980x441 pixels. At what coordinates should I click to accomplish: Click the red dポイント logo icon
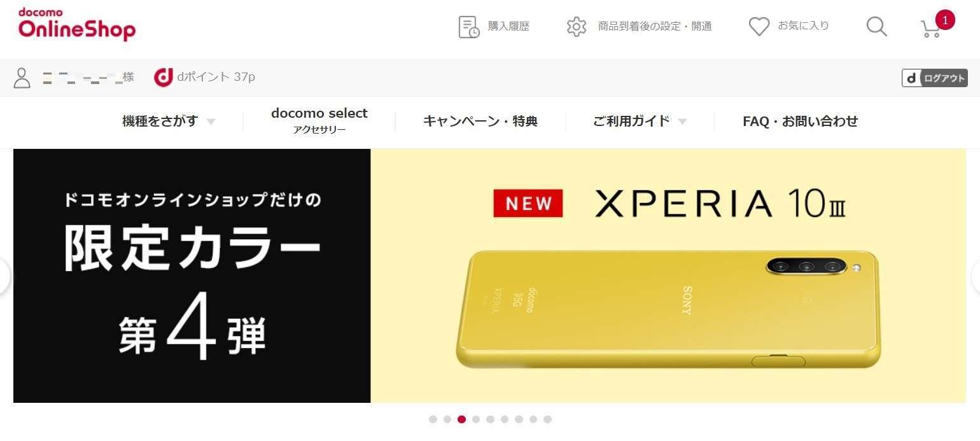(164, 77)
